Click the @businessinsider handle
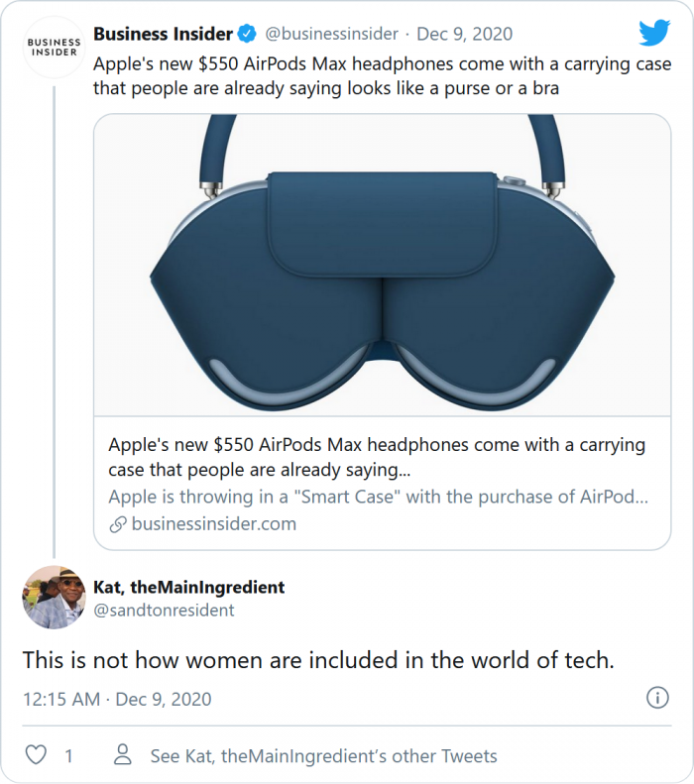 coord(331,34)
